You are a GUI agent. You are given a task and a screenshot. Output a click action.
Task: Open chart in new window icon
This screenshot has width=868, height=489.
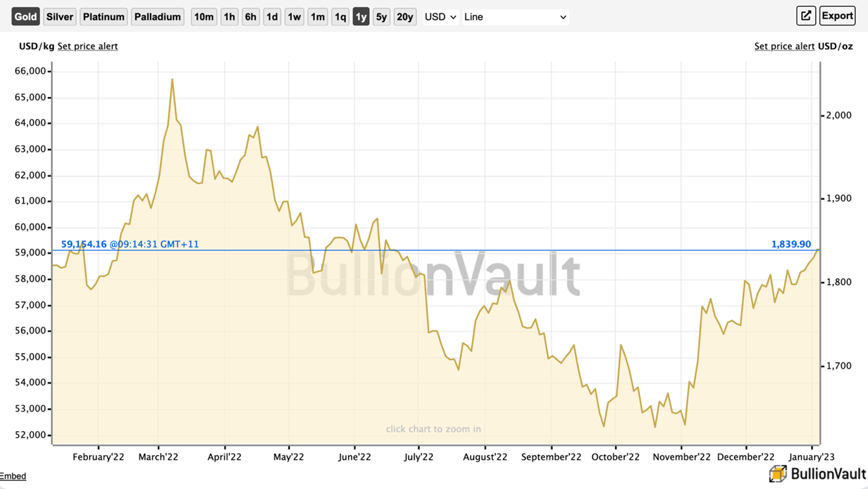[x=805, y=16]
